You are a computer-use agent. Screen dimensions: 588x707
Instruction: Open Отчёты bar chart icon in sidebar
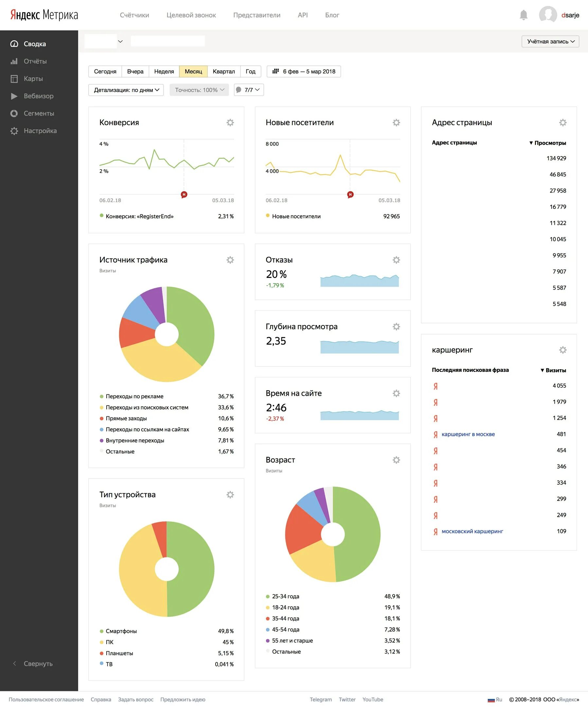14,61
